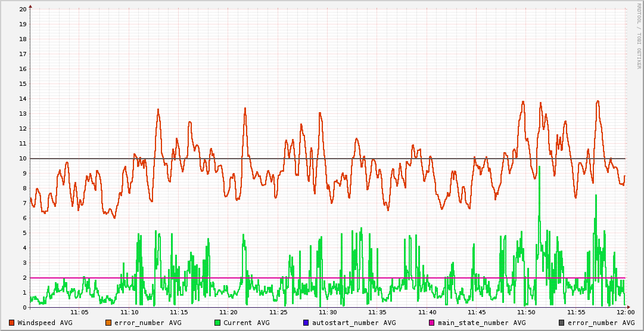Click the 11:30 time axis label
The height and width of the screenshot is (331, 644).
[x=328, y=313]
